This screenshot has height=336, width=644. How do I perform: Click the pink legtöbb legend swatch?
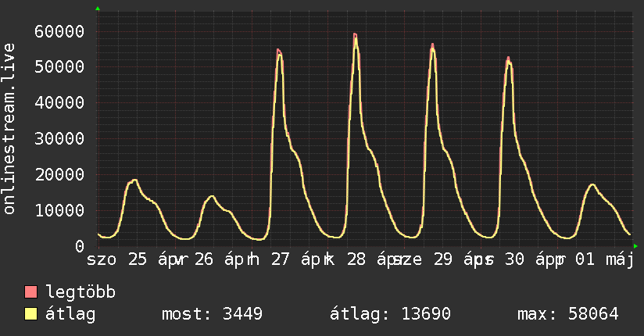(30, 291)
